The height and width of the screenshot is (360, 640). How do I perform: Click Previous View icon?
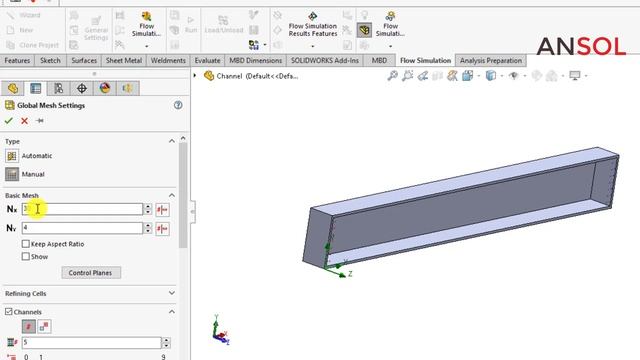click(x=423, y=76)
